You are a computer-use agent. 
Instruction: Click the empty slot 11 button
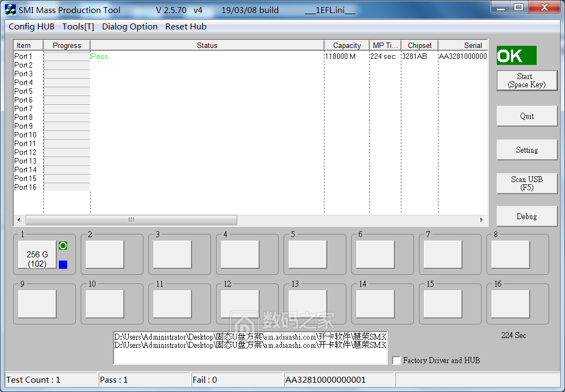pyautogui.click(x=172, y=304)
